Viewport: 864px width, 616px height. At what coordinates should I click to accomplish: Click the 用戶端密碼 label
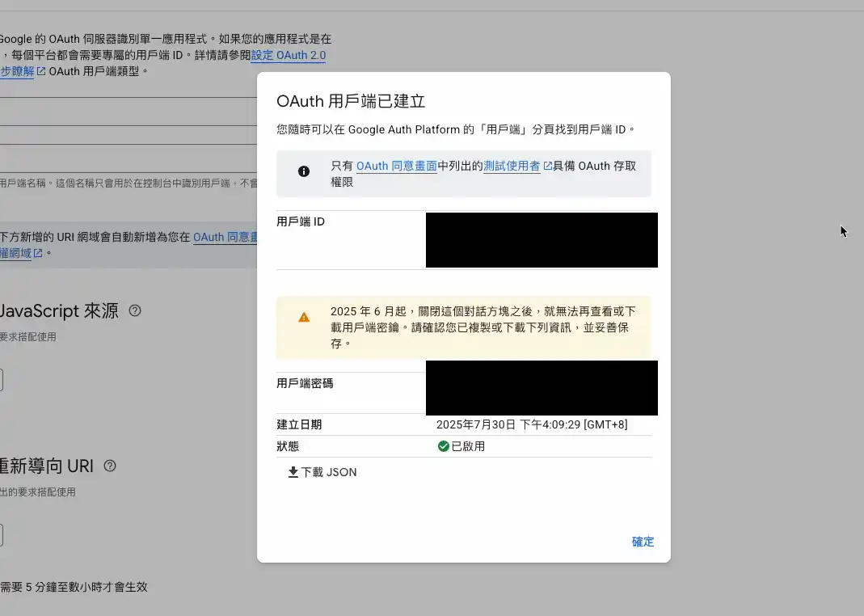(305, 383)
